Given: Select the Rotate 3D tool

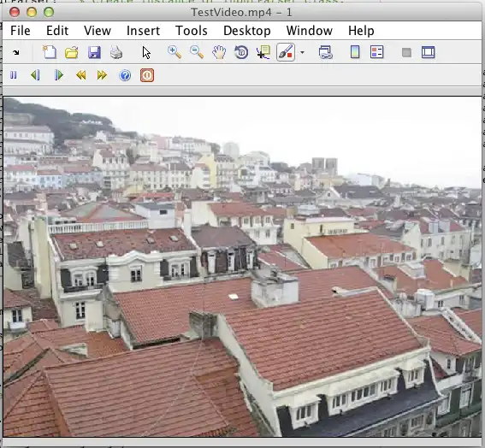Looking at the screenshot, I should (x=241, y=52).
